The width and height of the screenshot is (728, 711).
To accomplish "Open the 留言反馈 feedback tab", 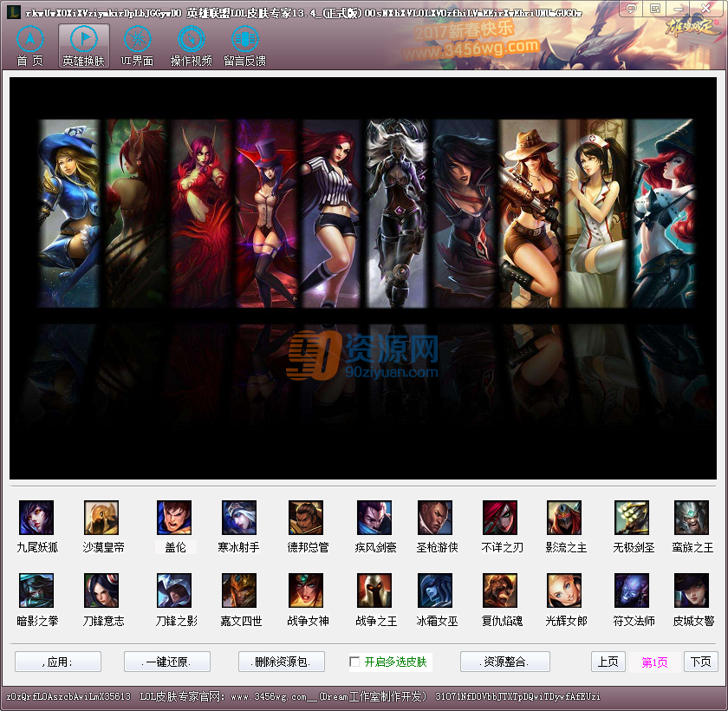I will pyautogui.click(x=244, y=46).
